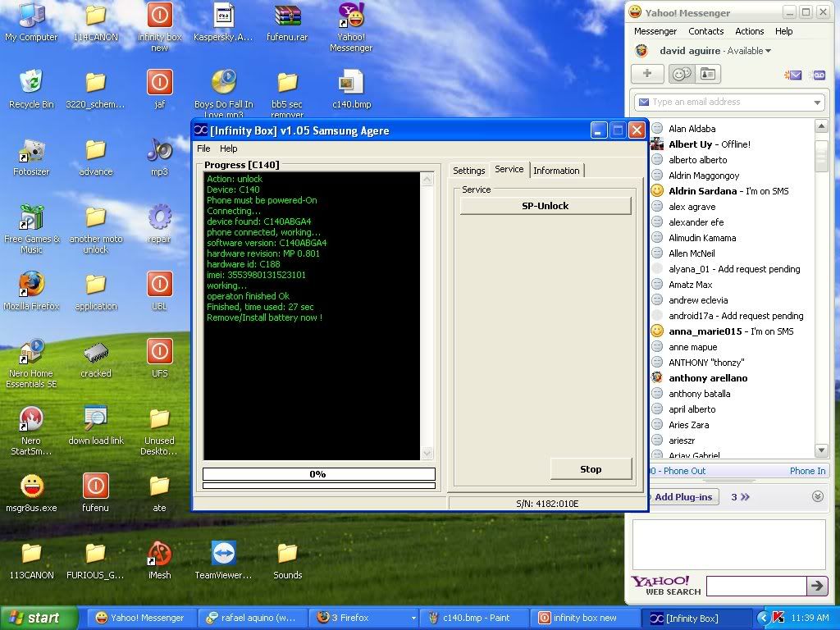
Task: Open Mozilla Firefox desktop shortcut
Action: 31,291
